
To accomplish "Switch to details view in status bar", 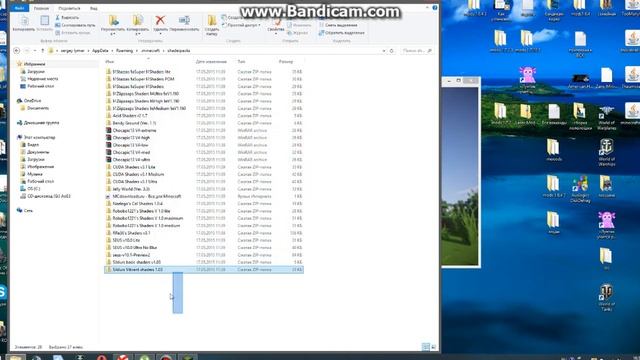I will pos(425,347).
